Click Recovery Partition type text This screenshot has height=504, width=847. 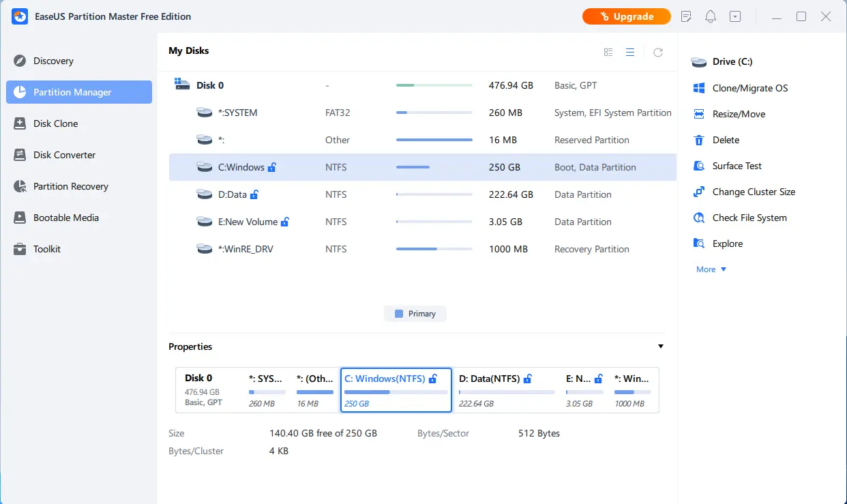pos(592,249)
